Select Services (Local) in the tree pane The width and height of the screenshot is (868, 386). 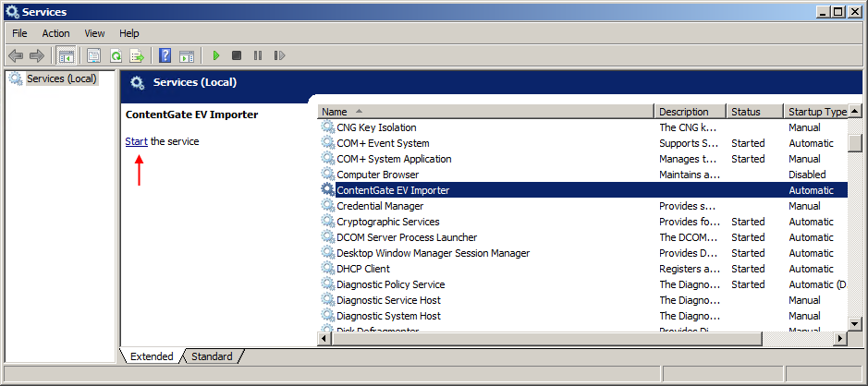(x=61, y=78)
